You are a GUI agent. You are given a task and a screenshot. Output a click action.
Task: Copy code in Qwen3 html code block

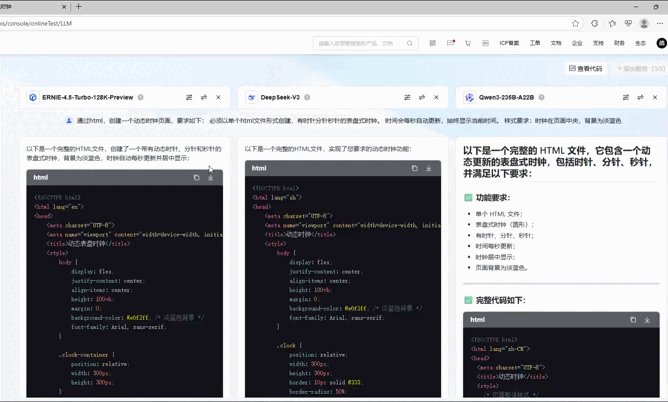(x=633, y=320)
